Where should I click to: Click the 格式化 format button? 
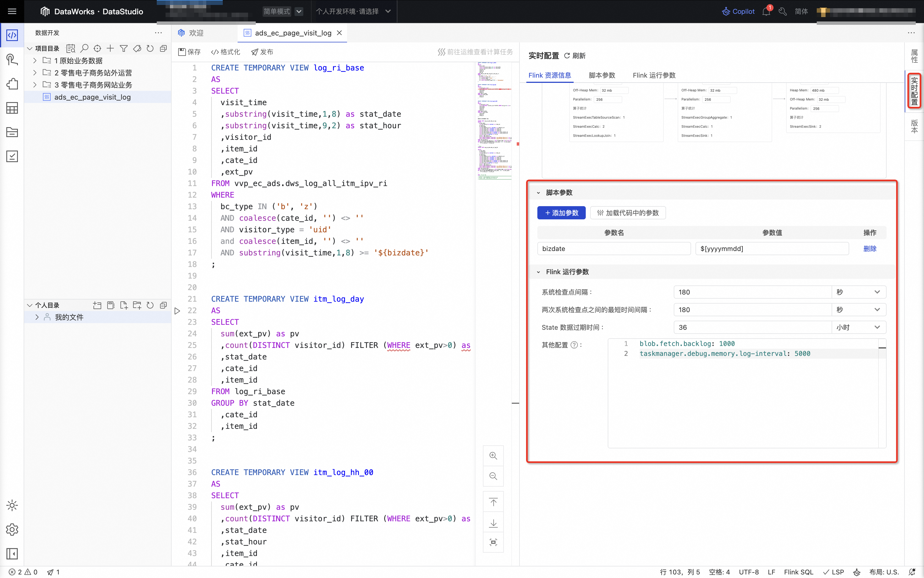tap(226, 52)
